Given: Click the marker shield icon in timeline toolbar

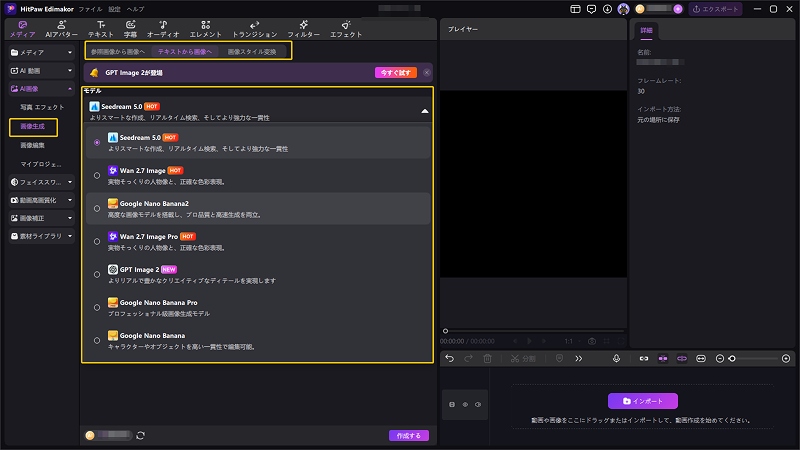Looking at the screenshot, I should tap(559, 359).
